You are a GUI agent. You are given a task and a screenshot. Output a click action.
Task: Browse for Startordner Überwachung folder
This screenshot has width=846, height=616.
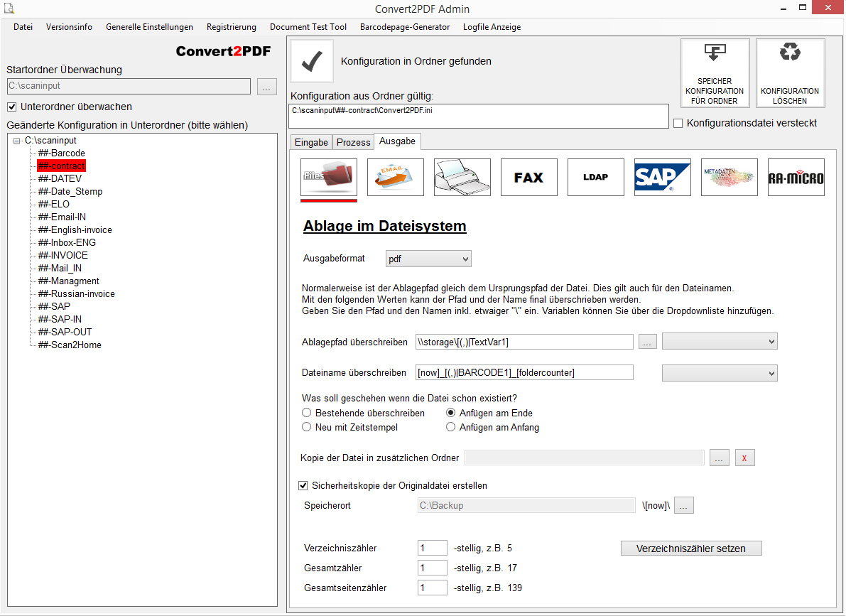click(x=266, y=87)
